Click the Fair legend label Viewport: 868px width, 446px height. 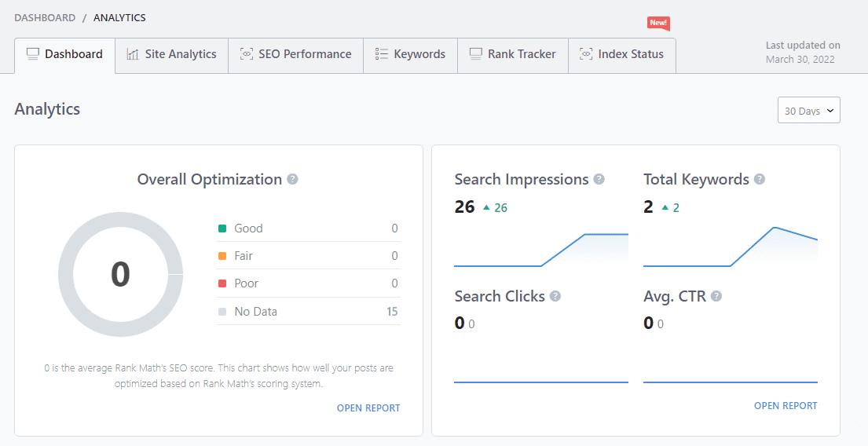point(243,256)
